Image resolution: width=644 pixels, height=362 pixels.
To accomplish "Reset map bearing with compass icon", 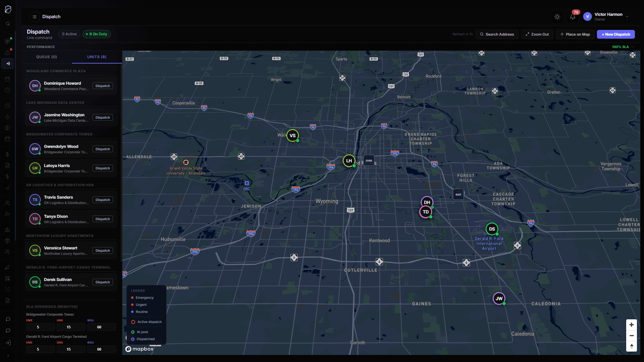I will [631, 346].
